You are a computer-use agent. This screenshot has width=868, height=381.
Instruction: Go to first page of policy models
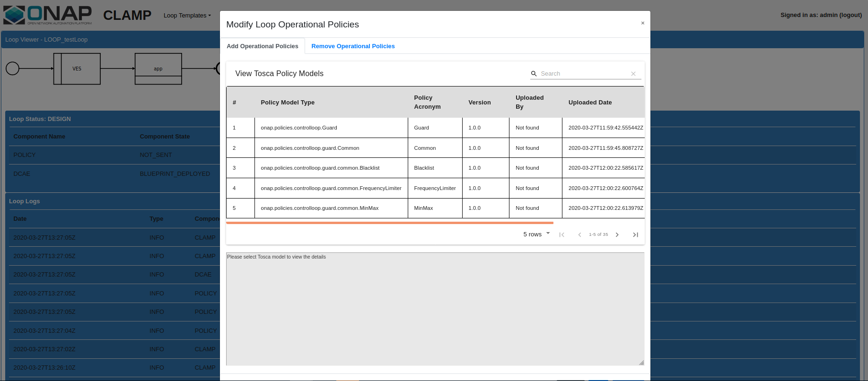point(561,234)
